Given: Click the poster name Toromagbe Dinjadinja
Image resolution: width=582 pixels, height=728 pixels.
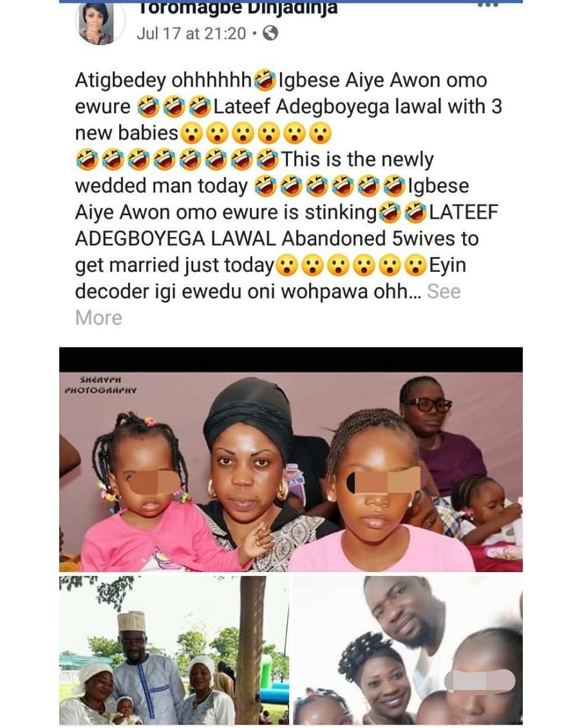Looking at the screenshot, I should (x=238, y=8).
